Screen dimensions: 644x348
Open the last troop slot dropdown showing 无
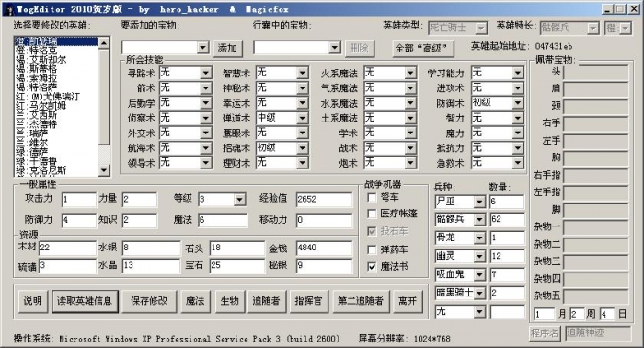pos(479,312)
